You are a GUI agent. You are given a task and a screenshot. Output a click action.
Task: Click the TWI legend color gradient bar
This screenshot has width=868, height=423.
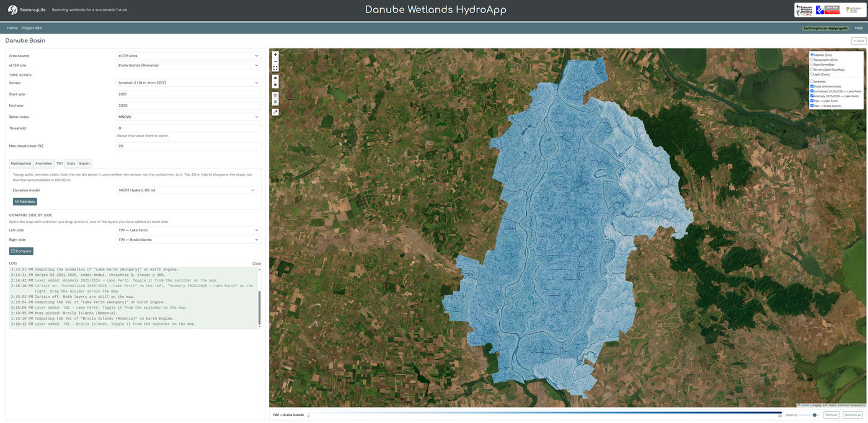[x=545, y=412]
